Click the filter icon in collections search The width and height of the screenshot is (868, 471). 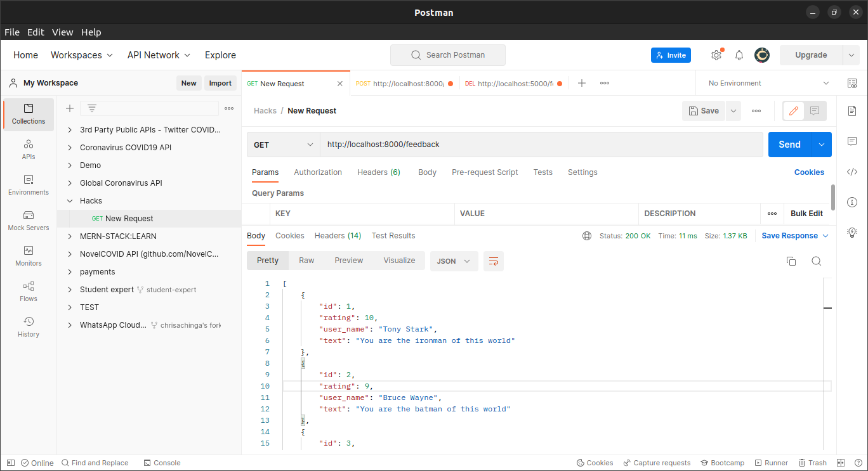[92, 108]
